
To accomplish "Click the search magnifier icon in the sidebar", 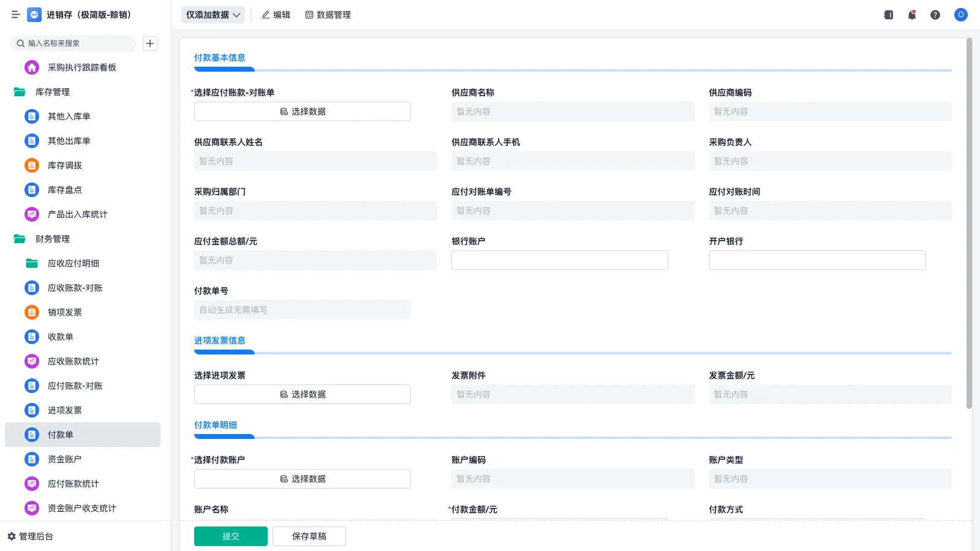I will (x=21, y=43).
